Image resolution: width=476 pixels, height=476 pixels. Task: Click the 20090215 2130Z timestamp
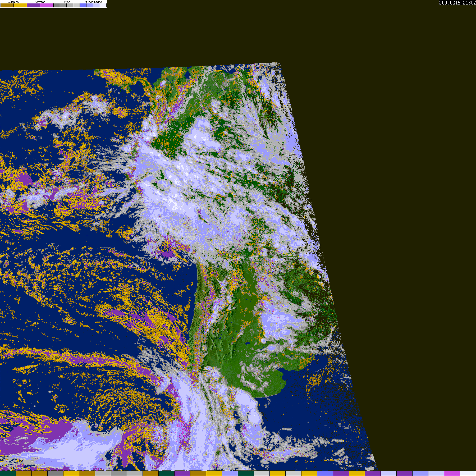457,3
